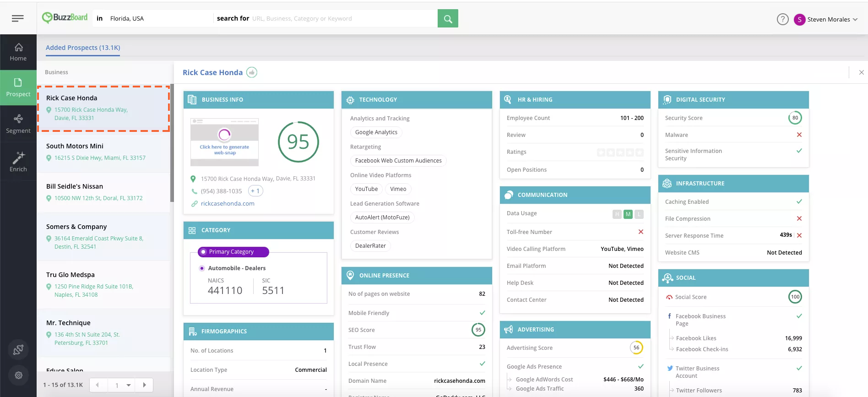The width and height of the screenshot is (868, 397).
Task: Expand the Steven Morales account dropdown
Action: tap(855, 19)
